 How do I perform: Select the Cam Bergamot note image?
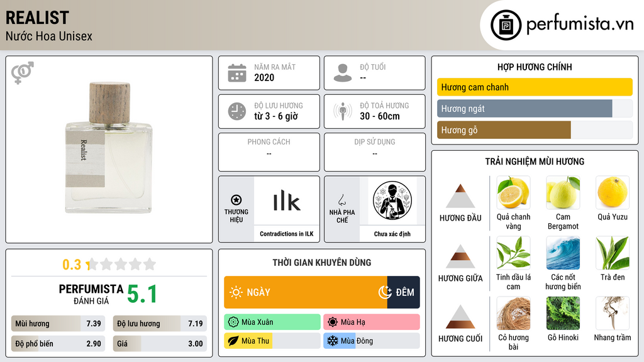(x=563, y=192)
